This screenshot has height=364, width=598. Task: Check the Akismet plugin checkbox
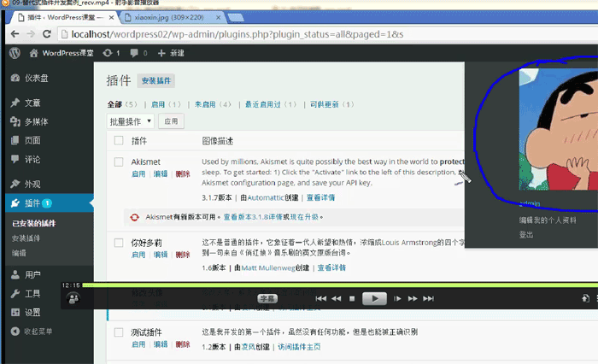[x=119, y=161]
